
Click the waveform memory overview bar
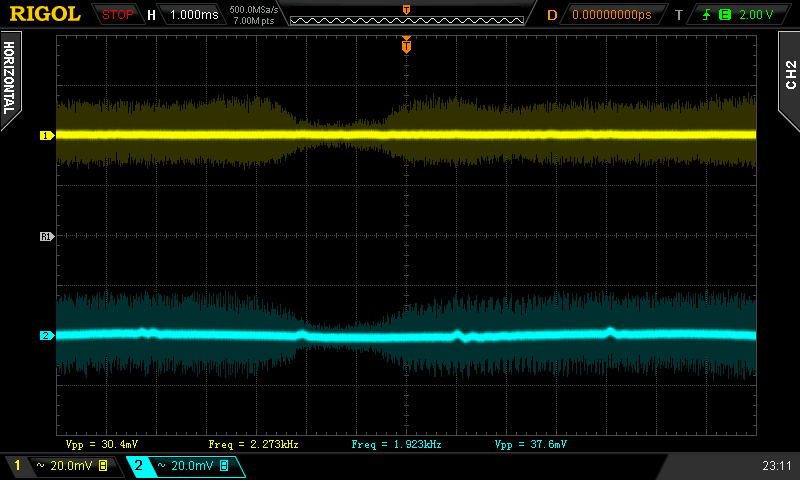407,20
